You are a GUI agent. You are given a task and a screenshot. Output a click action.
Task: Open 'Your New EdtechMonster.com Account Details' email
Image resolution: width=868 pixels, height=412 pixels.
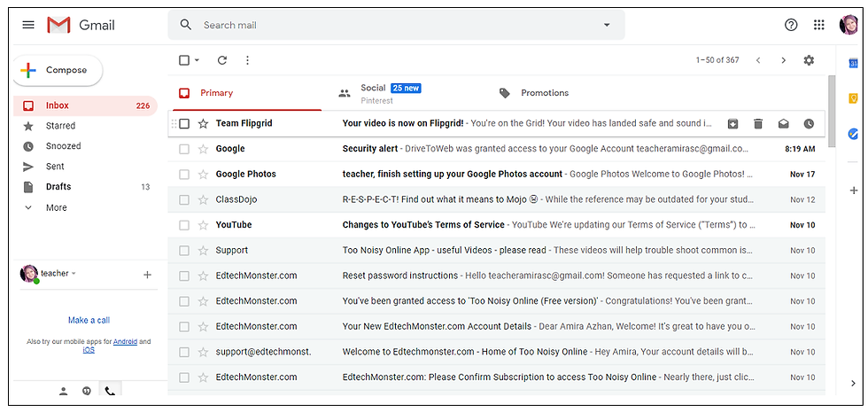(x=497, y=326)
